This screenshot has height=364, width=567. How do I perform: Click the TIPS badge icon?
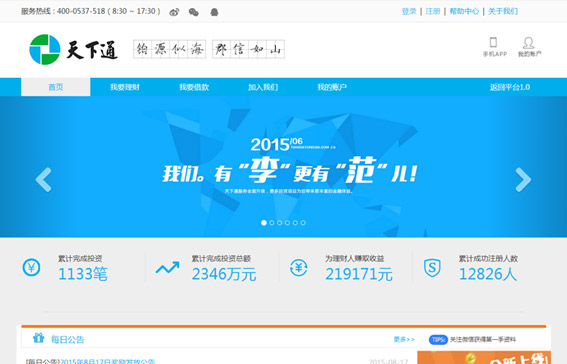point(438,340)
